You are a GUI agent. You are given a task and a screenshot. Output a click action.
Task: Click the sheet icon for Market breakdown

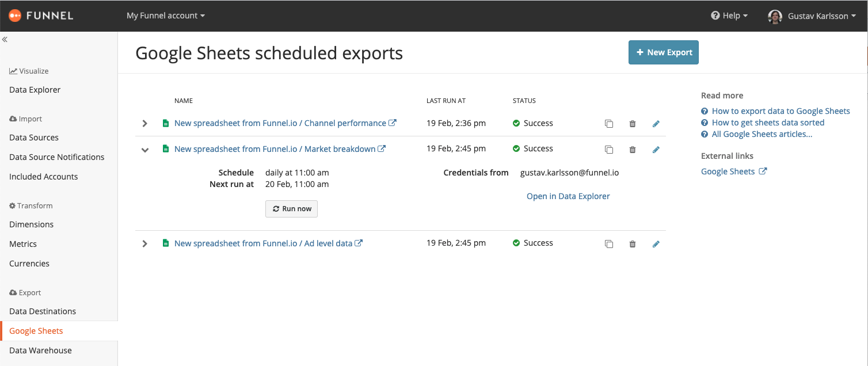(x=166, y=149)
